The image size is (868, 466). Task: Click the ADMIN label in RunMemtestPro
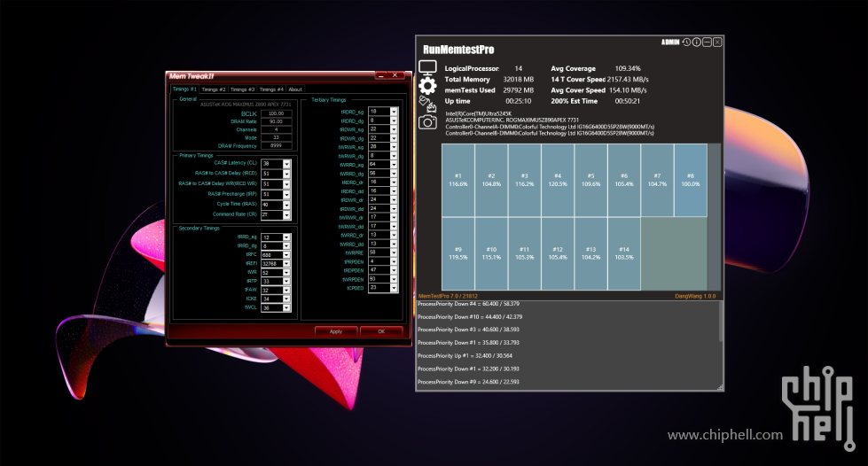coord(670,42)
